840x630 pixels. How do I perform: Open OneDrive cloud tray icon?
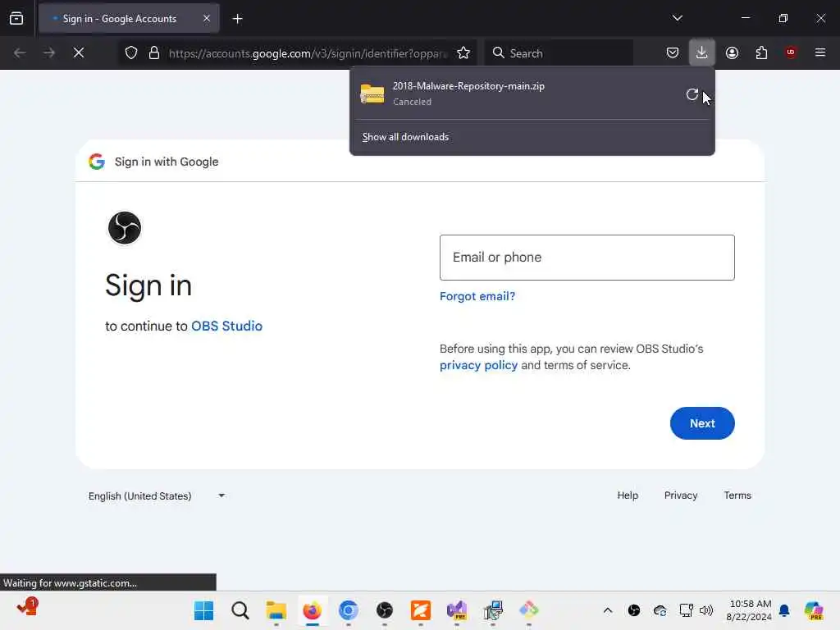[x=660, y=610]
